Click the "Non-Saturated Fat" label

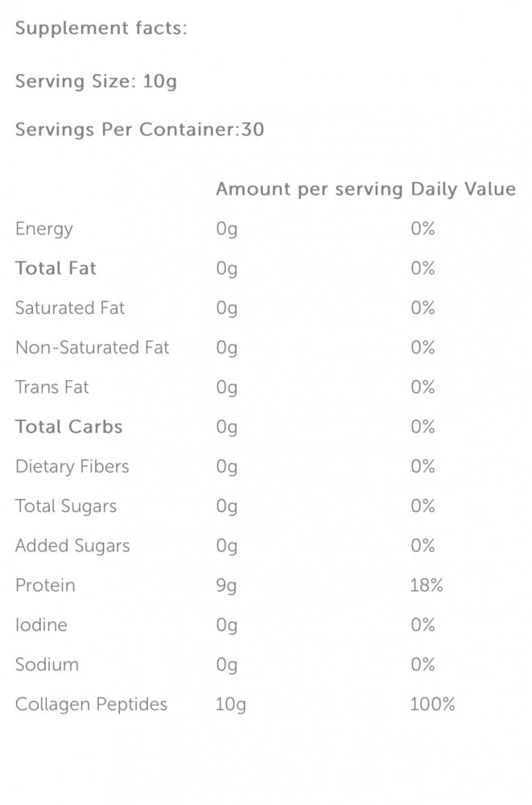(93, 348)
